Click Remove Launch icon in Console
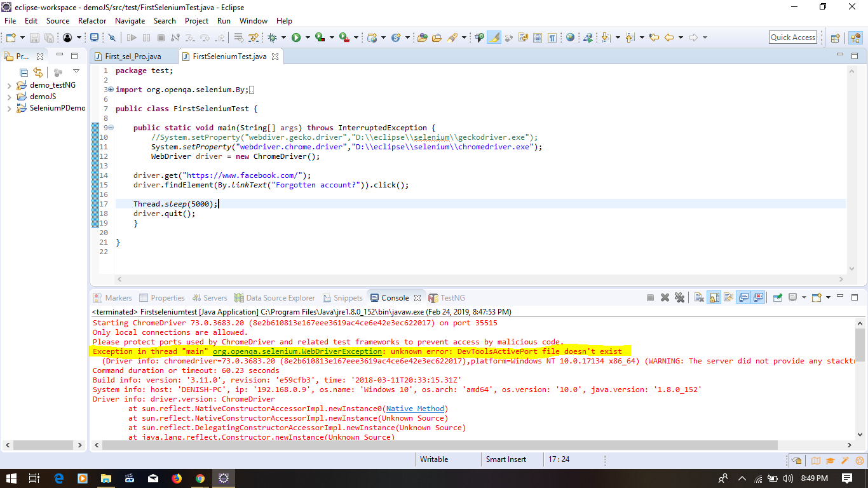This screenshot has height=488, width=868. tap(665, 297)
